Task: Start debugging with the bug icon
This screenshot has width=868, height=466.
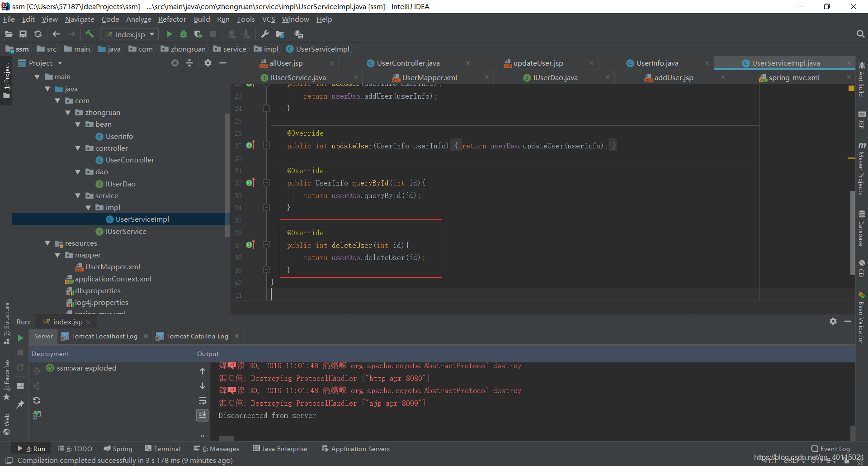Action: pyautogui.click(x=184, y=34)
